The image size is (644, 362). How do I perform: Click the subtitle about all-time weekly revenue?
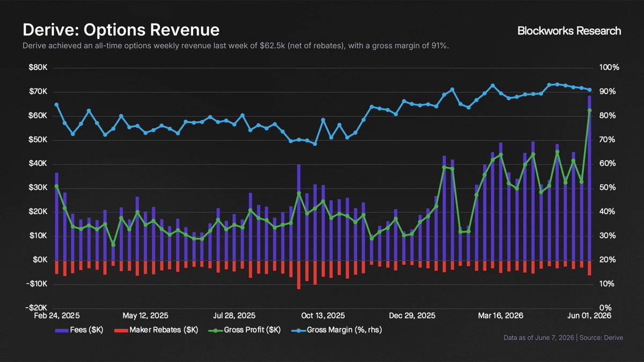click(236, 46)
